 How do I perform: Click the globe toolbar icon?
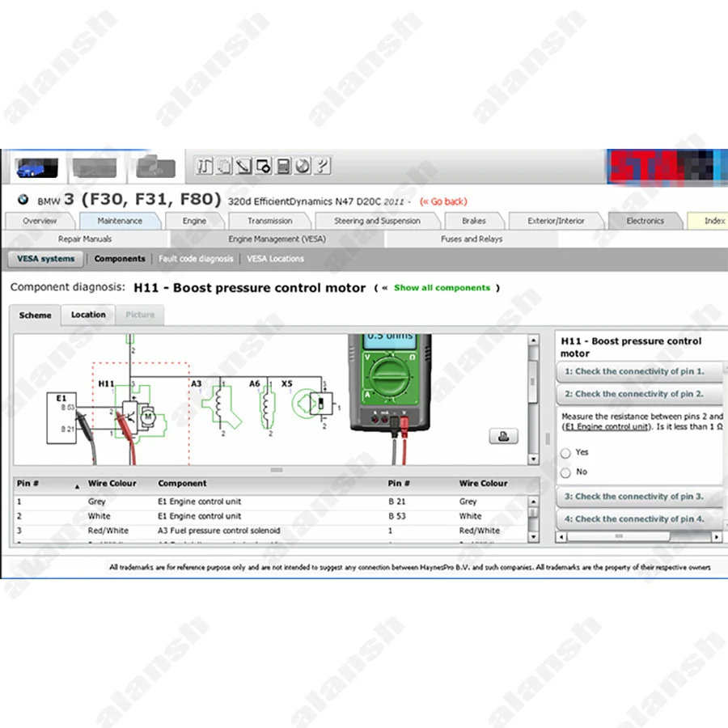[303, 166]
